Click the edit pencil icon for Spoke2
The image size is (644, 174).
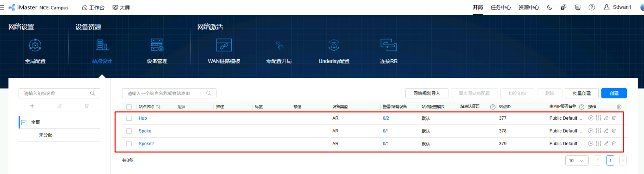606,143
